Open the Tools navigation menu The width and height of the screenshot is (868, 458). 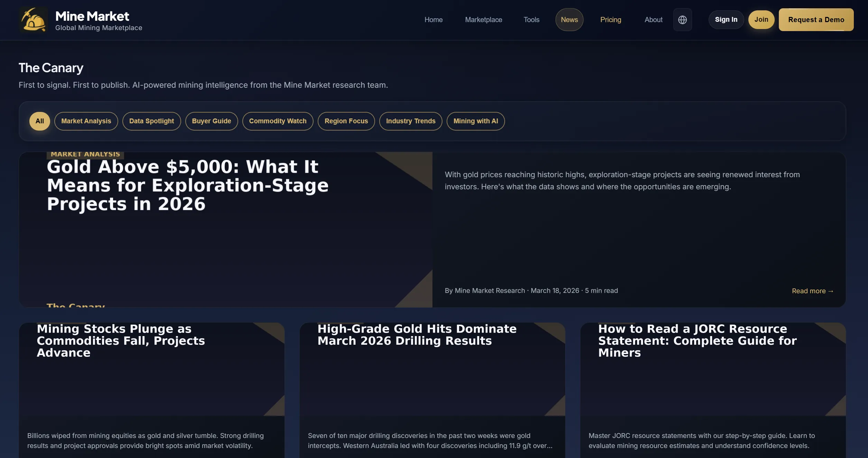point(531,20)
